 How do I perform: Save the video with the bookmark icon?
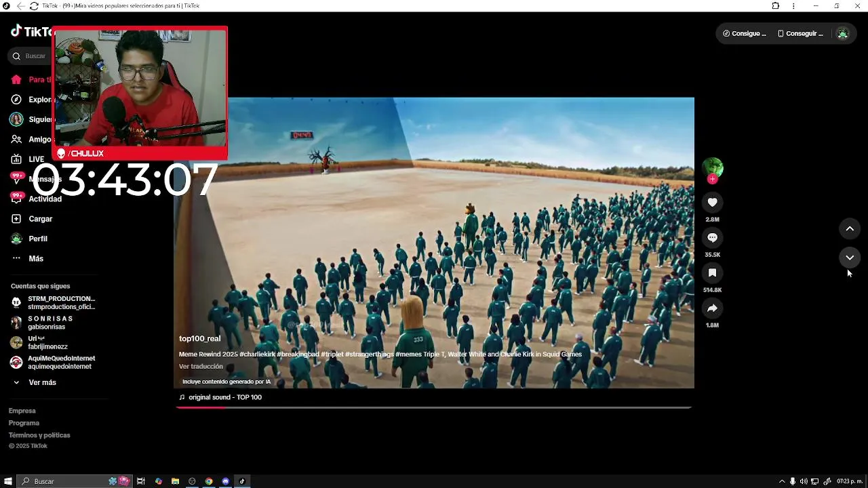[712, 273]
